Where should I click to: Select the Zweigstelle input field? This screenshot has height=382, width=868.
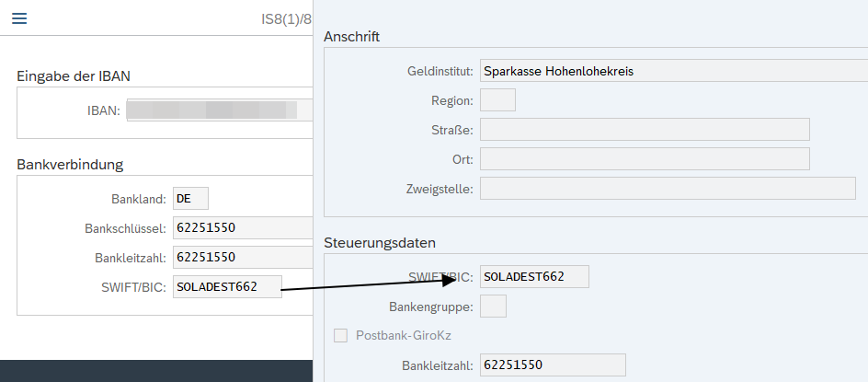tap(668, 189)
